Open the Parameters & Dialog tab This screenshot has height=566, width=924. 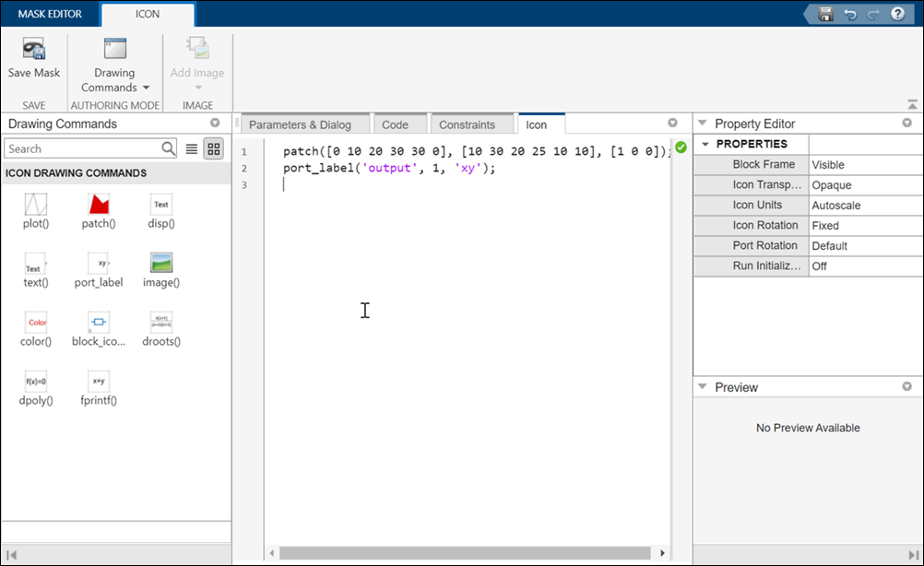click(300, 124)
